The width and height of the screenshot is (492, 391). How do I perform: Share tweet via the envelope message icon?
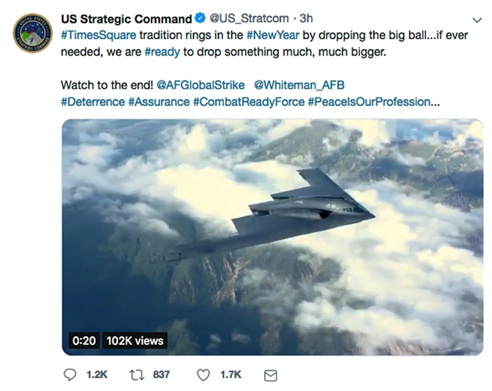(270, 375)
